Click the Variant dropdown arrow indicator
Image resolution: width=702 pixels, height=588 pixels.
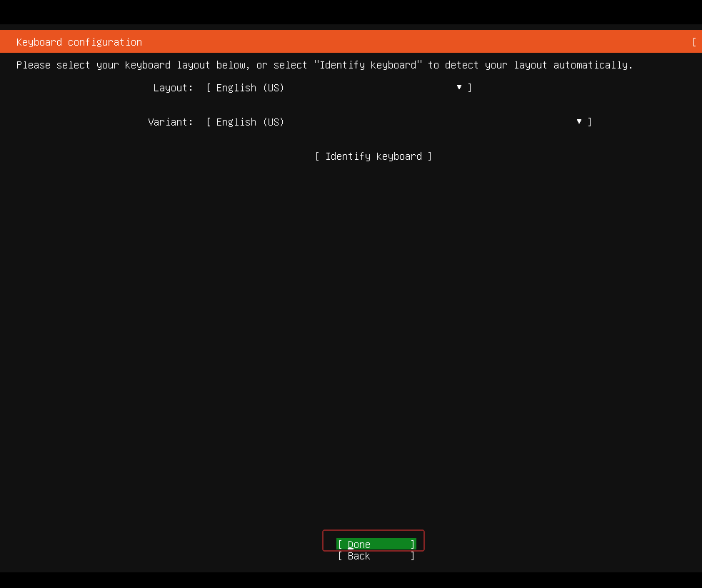[578, 121]
